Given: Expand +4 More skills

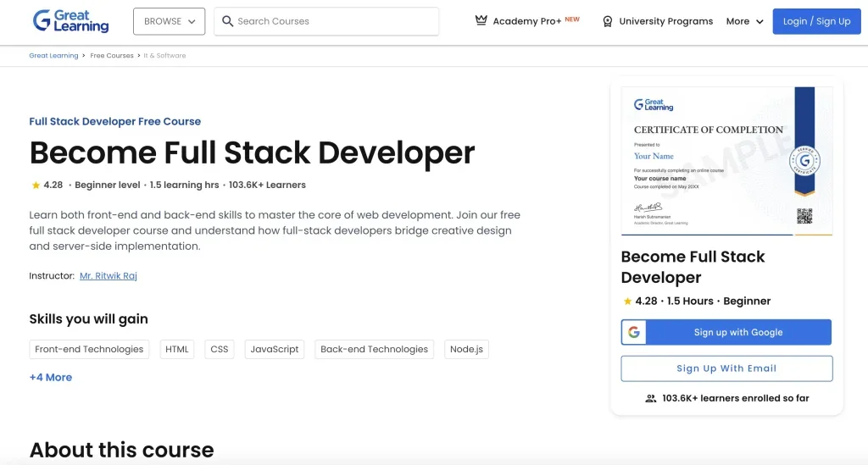Looking at the screenshot, I should (x=50, y=377).
